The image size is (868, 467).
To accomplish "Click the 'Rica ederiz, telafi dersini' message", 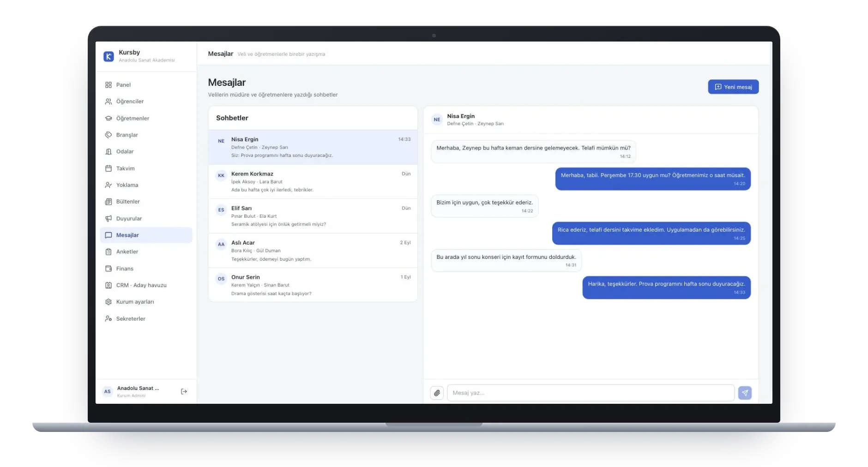I will (x=651, y=233).
